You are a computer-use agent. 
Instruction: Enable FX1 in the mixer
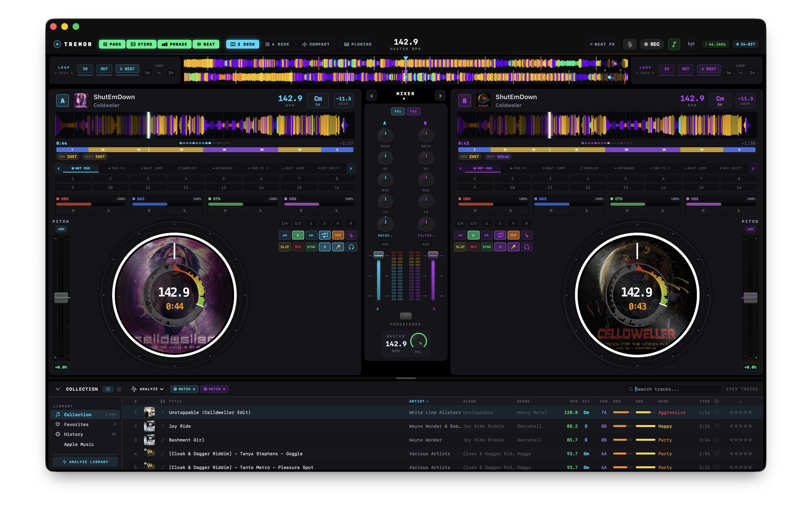(398, 111)
